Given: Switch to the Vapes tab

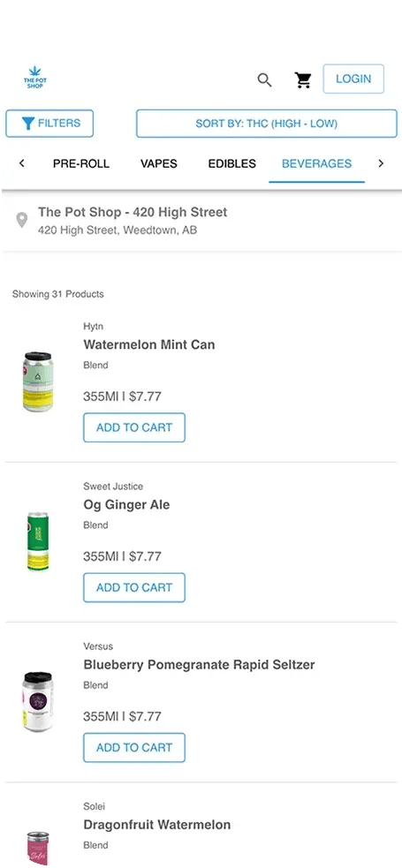Looking at the screenshot, I should coord(159,164).
